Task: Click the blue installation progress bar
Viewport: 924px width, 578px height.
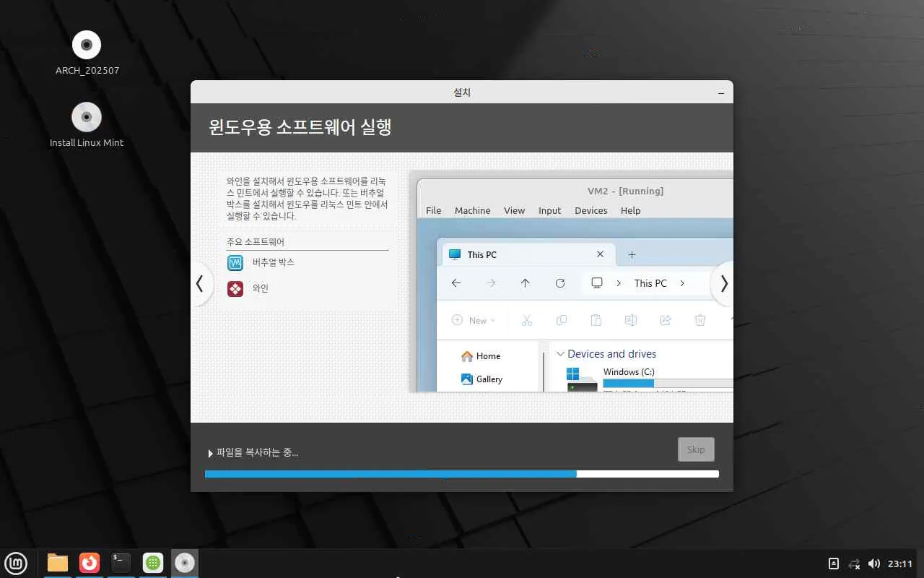Action: (x=462, y=474)
